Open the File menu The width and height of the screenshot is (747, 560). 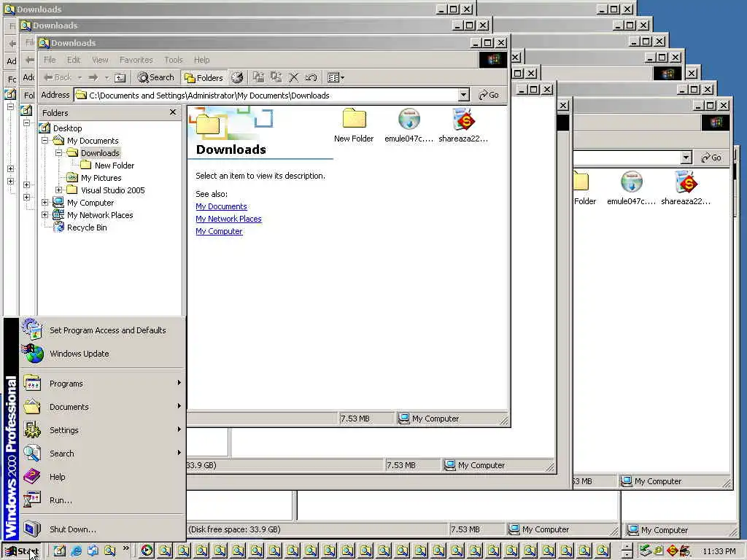[50, 60]
